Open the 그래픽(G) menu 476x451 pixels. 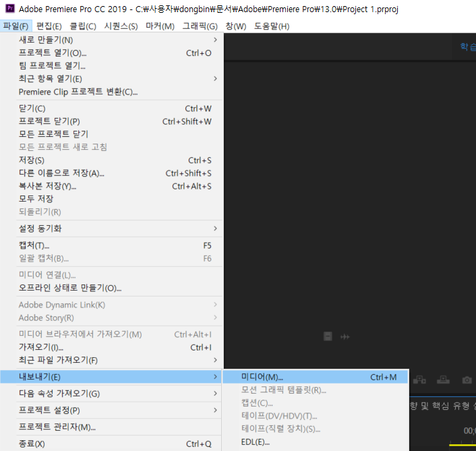200,26
